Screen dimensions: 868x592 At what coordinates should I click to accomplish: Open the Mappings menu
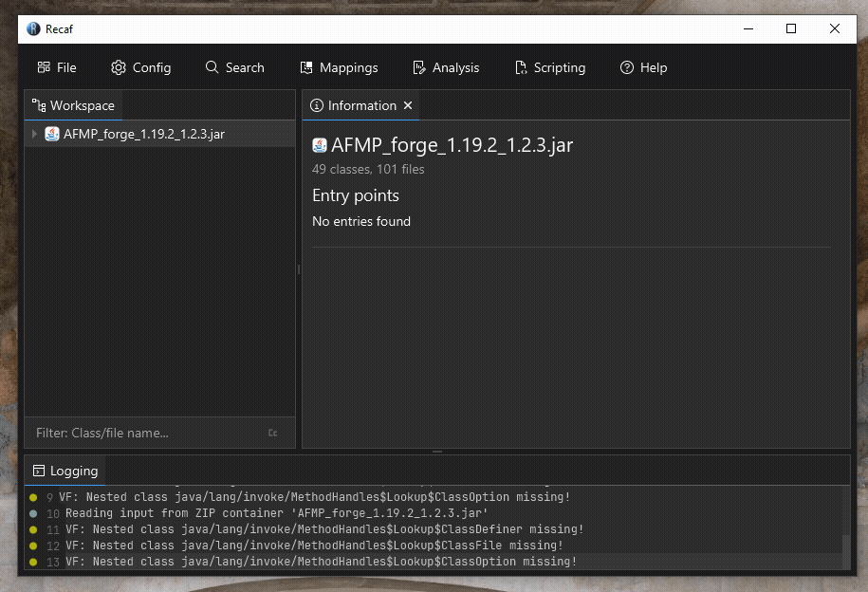coord(339,67)
